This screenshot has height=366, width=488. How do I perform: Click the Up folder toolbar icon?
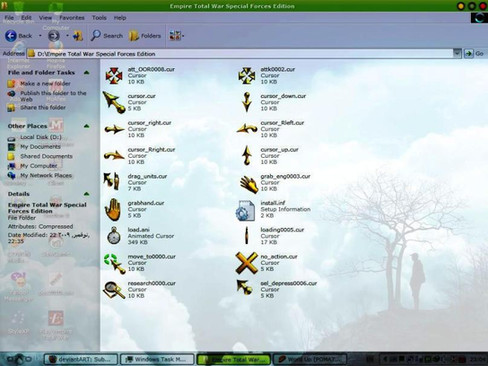[x=78, y=36]
